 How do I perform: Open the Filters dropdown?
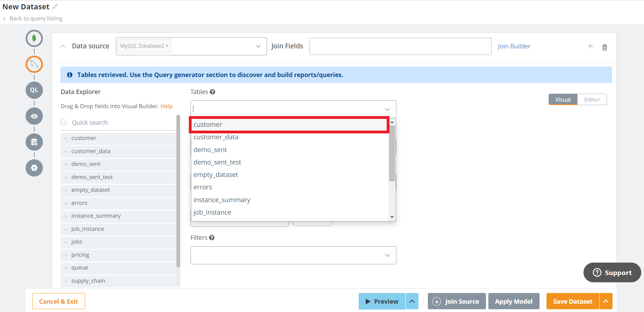pos(293,255)
